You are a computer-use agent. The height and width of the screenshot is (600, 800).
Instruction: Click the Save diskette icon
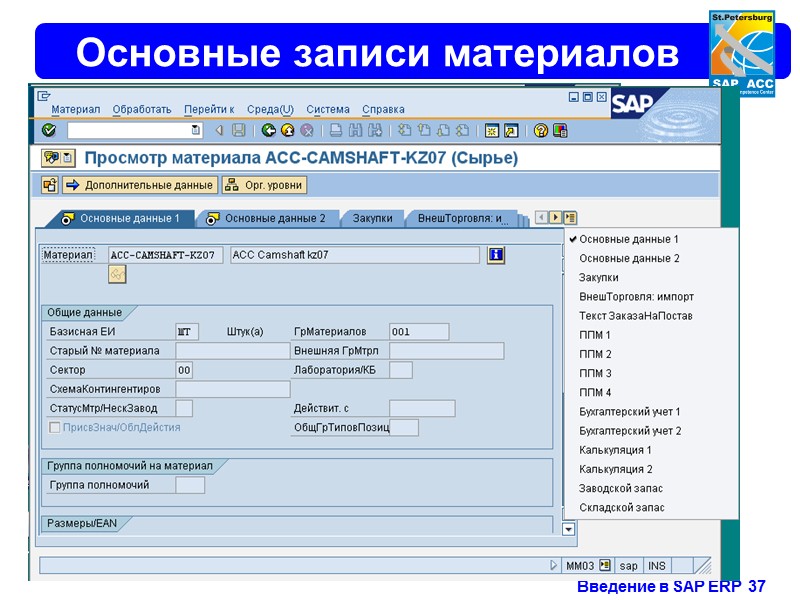click(x=238, y=131)
